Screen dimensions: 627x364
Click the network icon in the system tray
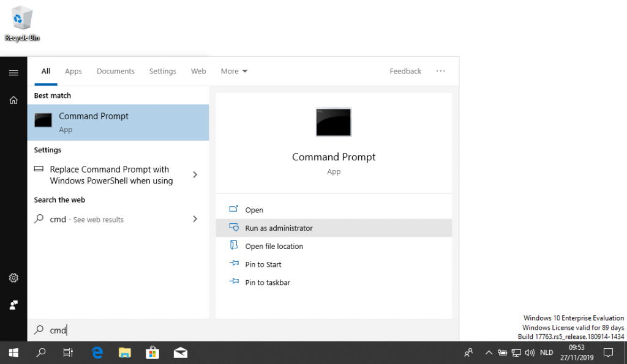pos(516,353)
